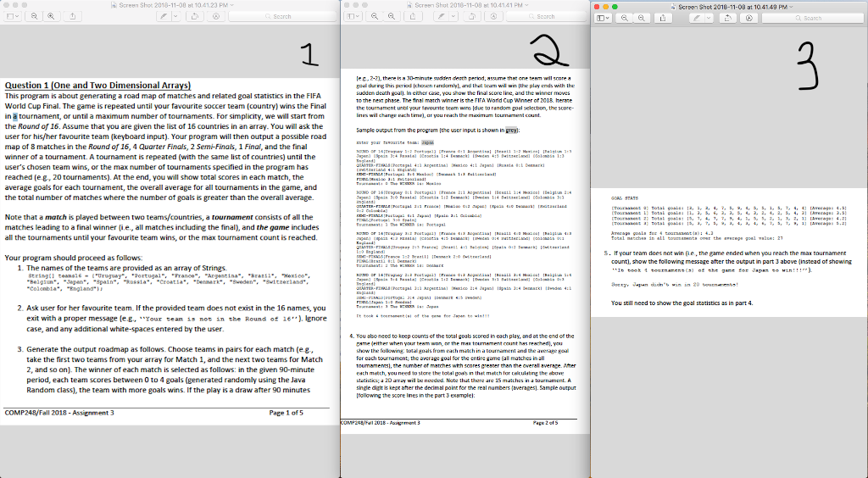Screen dimensions: 868x478
Task: Show Markup toolbar in the 10.41.49 PM window
Action: tap(749, 19)
